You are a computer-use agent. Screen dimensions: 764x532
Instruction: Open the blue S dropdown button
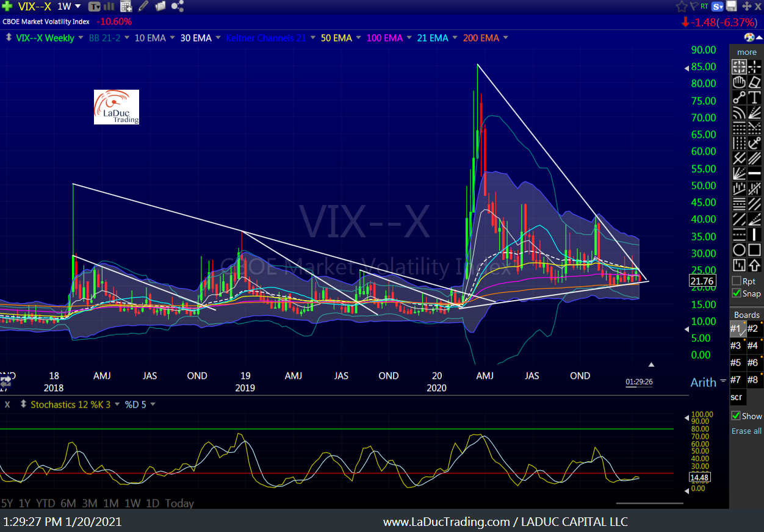pyautogui.click(x=718, y=7)
